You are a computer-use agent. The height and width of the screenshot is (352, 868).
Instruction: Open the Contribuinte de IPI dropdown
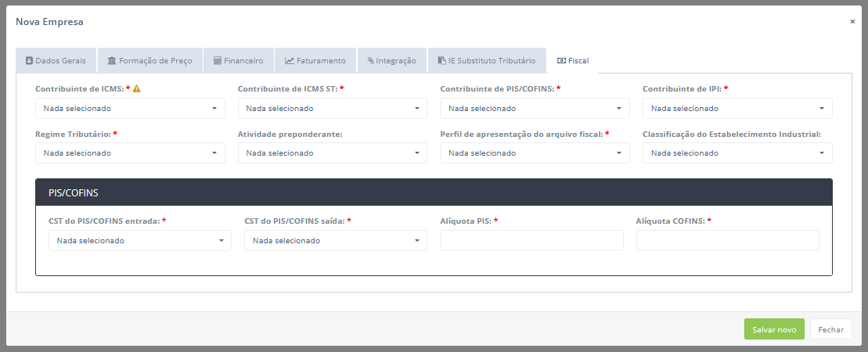pyautogui.click(x=737, y=109)
